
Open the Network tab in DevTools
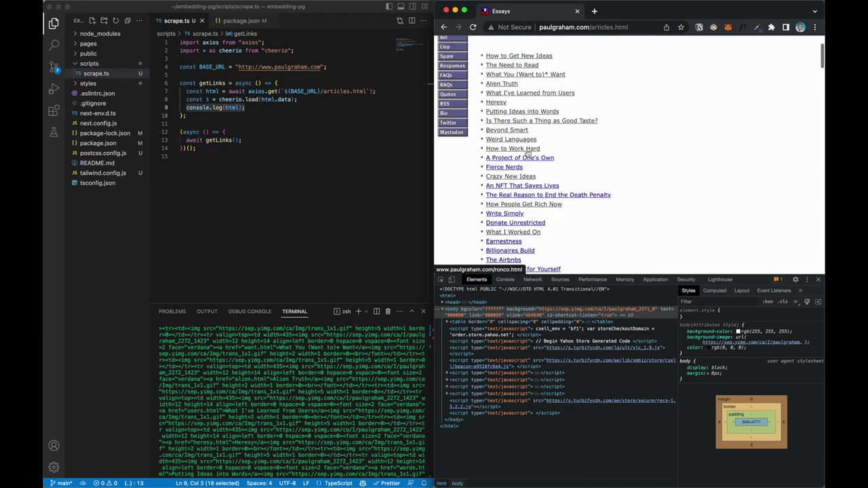[532, 279]
